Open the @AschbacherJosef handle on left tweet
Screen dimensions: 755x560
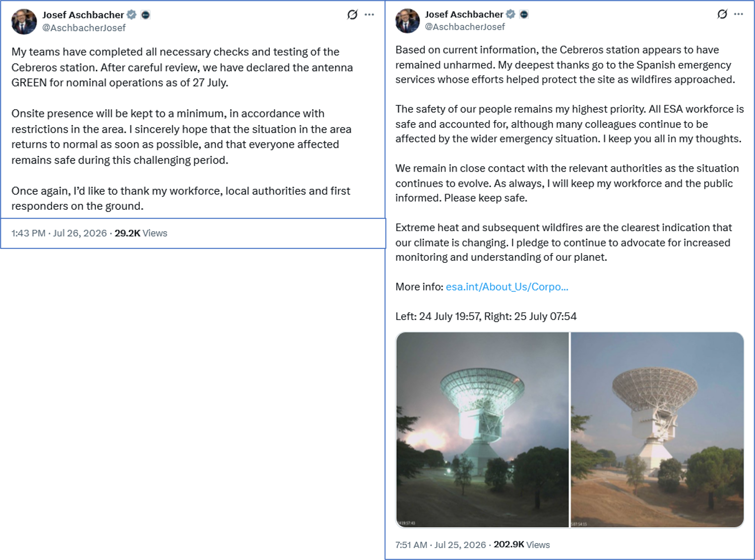[x=84, y=28]
